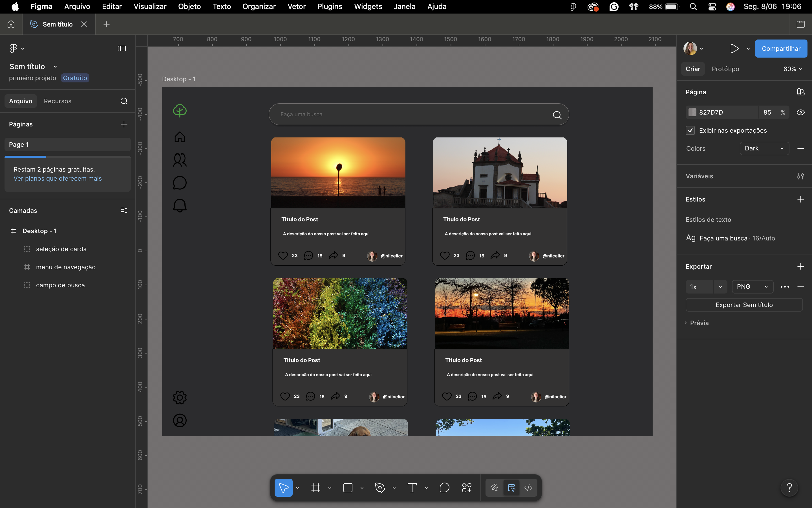Click the settings gear in the design
Image resolution: width=812 pixels, height=508 pixels.
pyautogui.click(x=180, y=397)
